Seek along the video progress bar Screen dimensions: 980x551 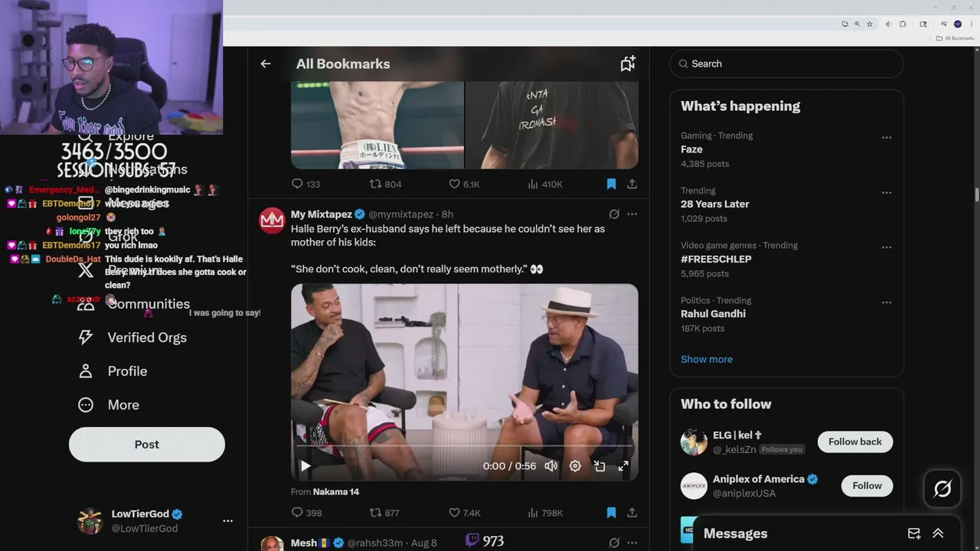coord(464,445)
